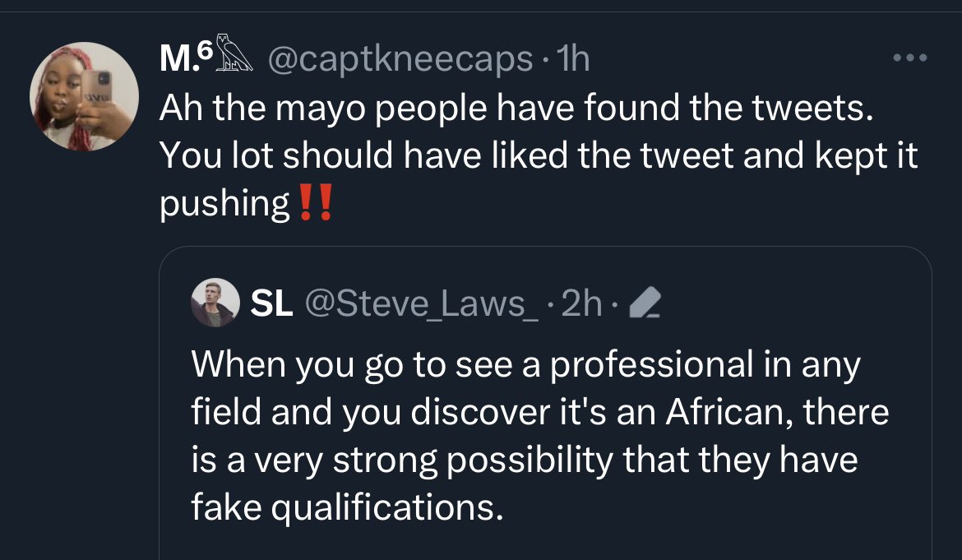This screenshot has width=962, height=560.
Task: Click the SL display name
Action: tap(270, 305)
